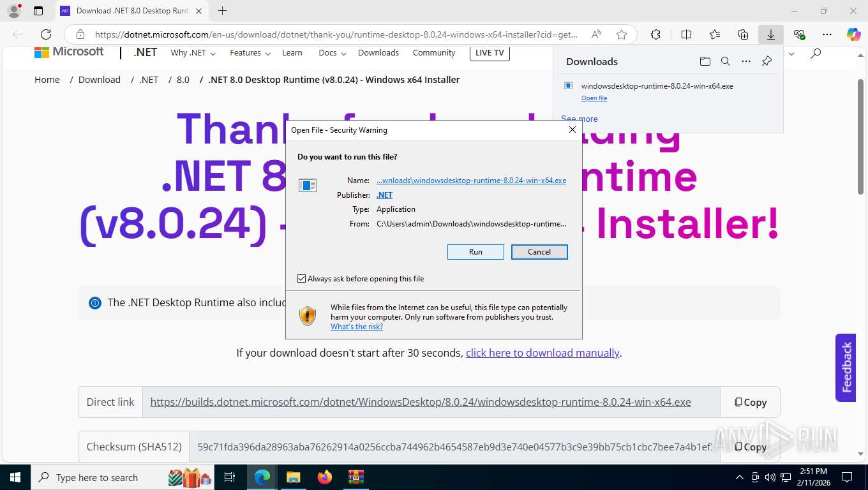Click Open file in Downloads panel

(594, 98)
